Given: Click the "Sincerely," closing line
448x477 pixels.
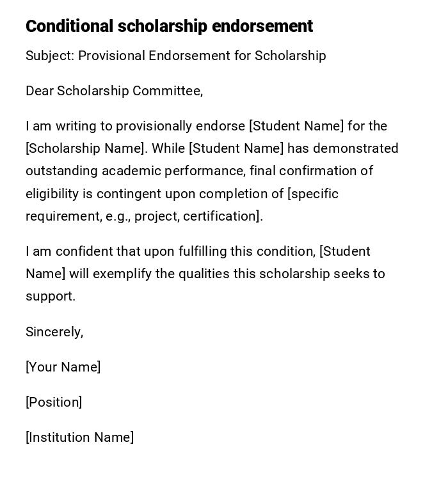Looking at the screenshot, I should 54,332.
